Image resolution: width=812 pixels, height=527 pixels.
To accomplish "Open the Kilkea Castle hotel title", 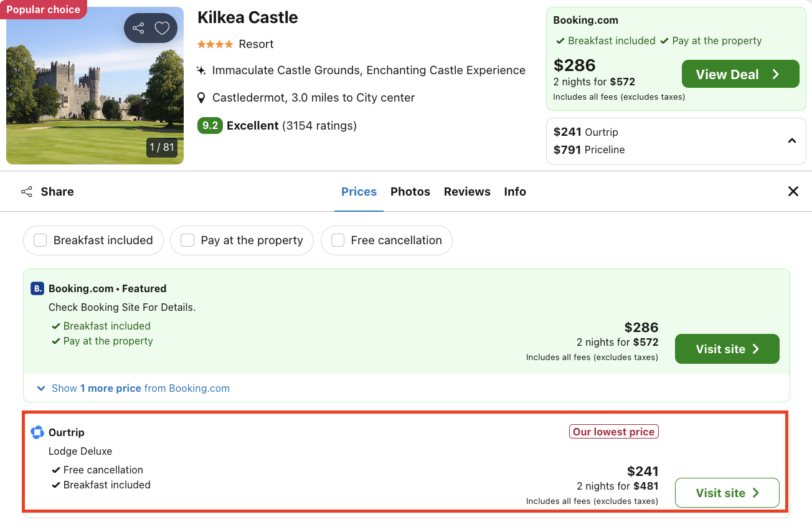I will click(248, 17).
